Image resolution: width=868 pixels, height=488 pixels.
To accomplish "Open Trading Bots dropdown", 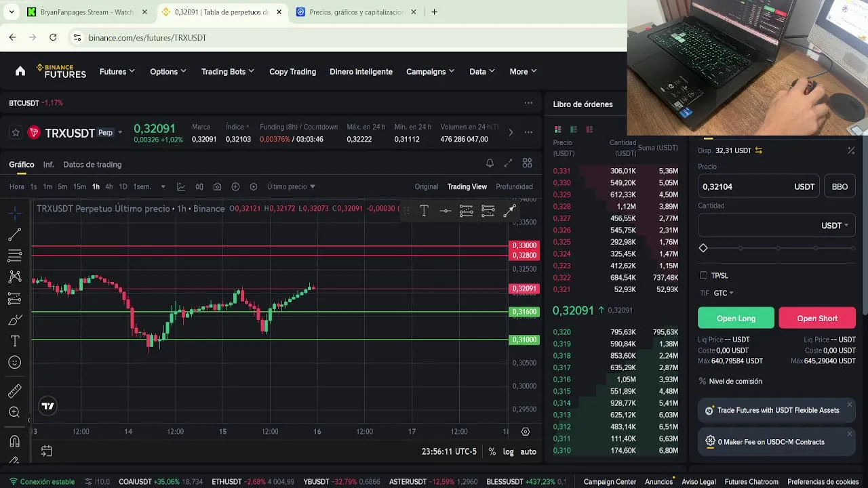I will click(x=227, y=71).
